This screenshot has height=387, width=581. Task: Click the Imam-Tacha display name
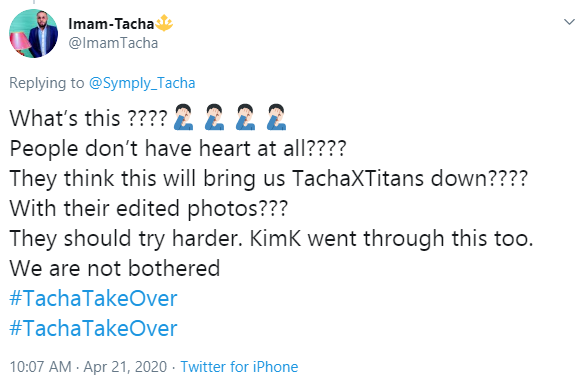[111, 24]
